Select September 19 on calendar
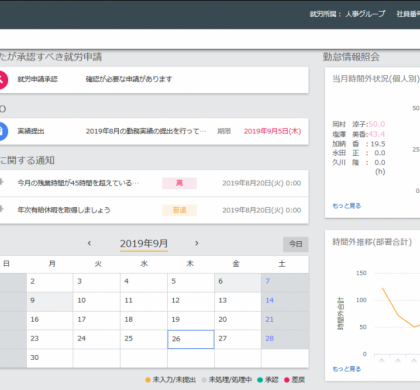This screenshot has width=420, height=390. point(191,321)
